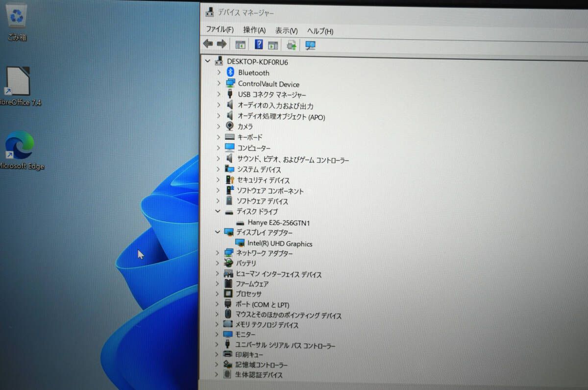The image size is (588, 390).
Task: Click the ControlVault Device icon
Action: click(230, 83)
